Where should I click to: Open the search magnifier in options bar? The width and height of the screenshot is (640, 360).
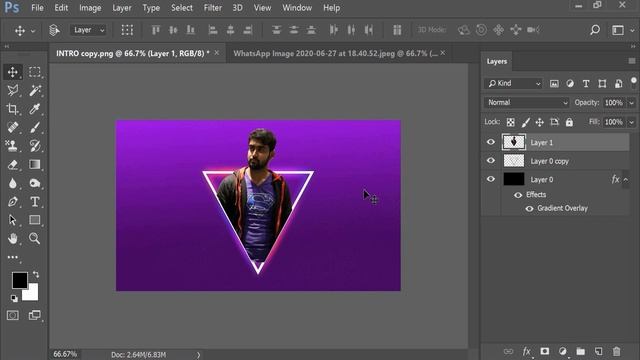(595, 30)
